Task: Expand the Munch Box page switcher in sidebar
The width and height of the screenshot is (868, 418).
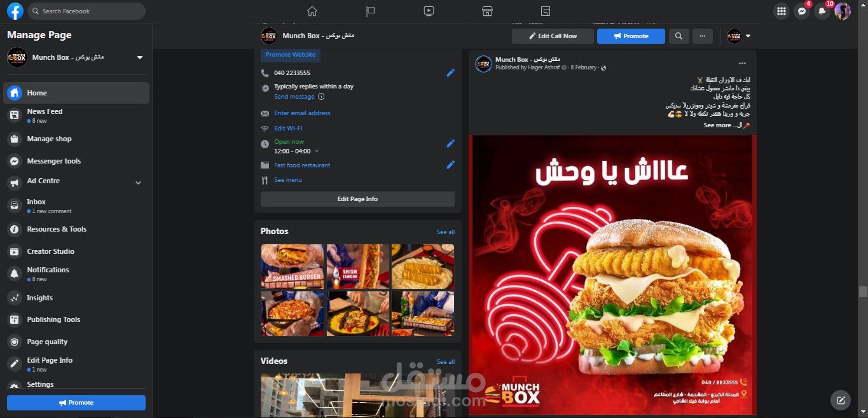Action: click(x=140, y=57)
